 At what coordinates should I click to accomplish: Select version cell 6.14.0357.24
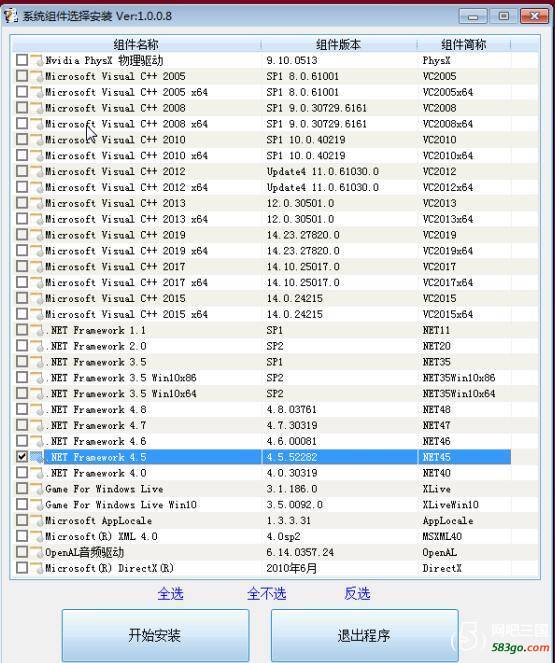click(300, 552)
